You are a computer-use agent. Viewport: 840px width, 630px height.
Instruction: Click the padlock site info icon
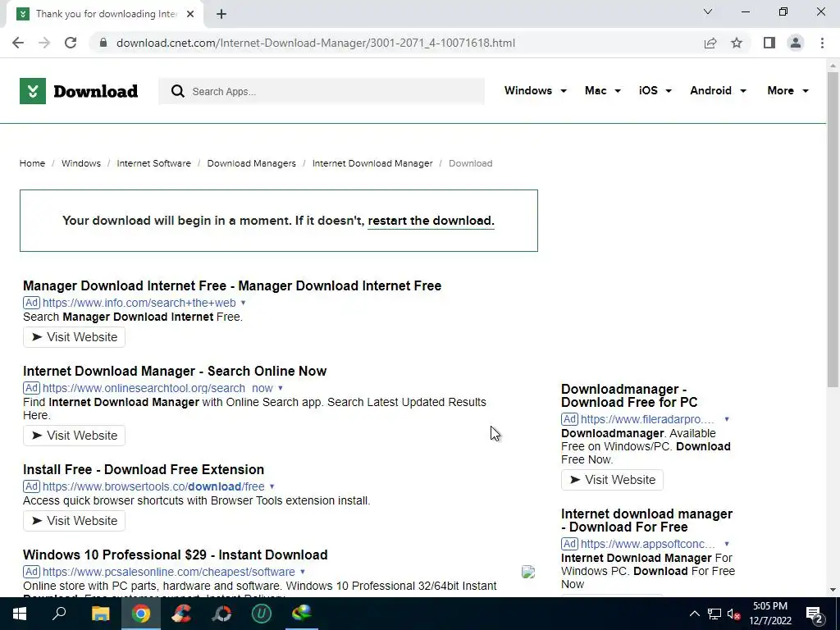click(x=103, y=43)
